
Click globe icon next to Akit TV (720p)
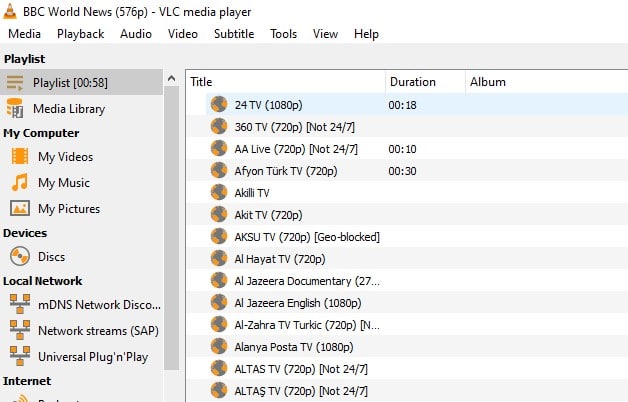(x=219, y=215)
